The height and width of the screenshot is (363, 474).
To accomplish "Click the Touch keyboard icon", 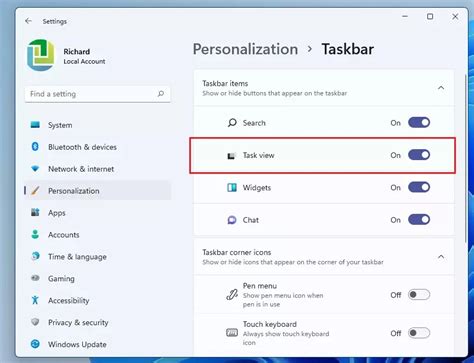I will [x=232, y=333].
